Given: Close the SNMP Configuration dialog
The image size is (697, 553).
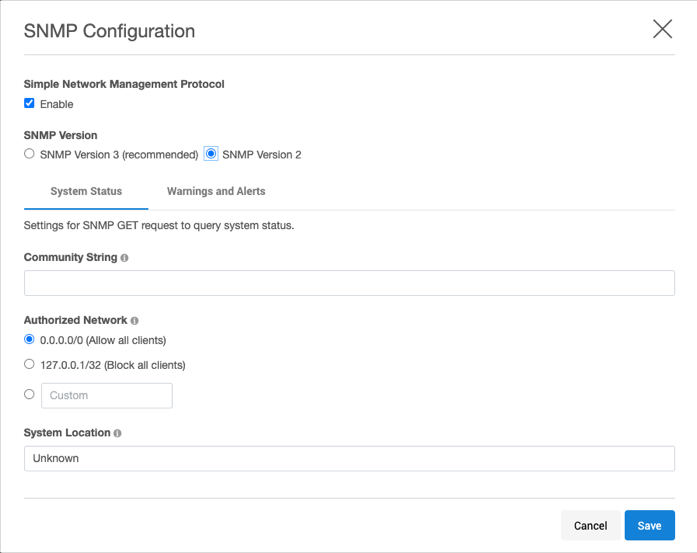Looking at the screenshot, I should pos(662,29).
